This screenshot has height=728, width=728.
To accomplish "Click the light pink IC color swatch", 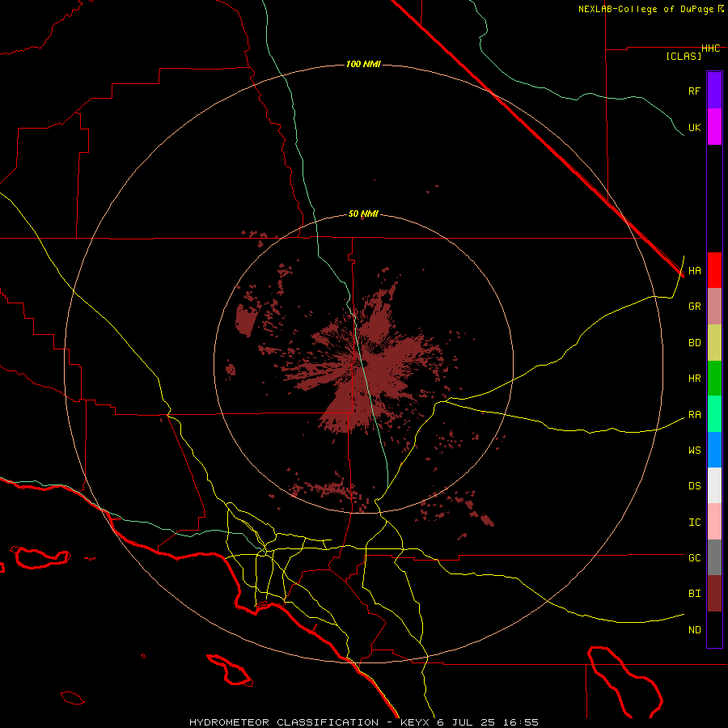I will (714, 522).
